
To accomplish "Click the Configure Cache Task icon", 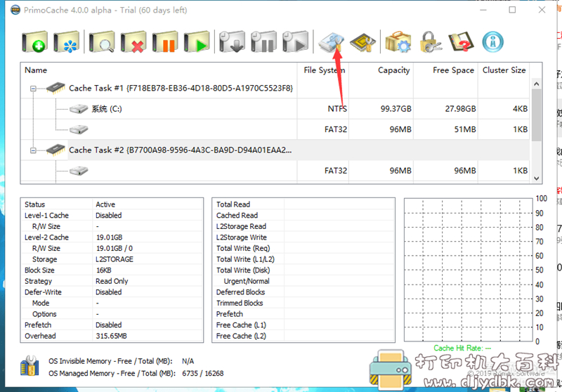I will coord(66,41).
